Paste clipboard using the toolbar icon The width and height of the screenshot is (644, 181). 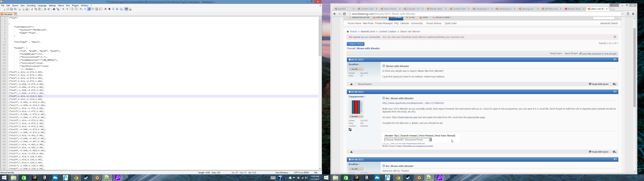pyautogui.click(x=40, y=9)
